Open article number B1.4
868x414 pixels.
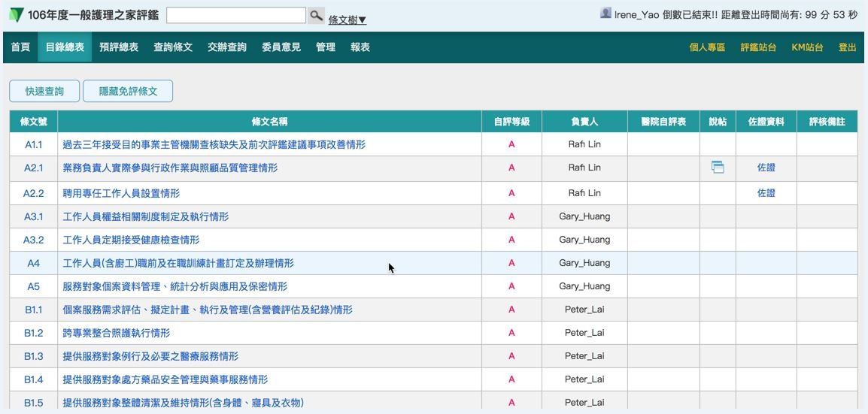pyautogui.click(x=33, y=379)
